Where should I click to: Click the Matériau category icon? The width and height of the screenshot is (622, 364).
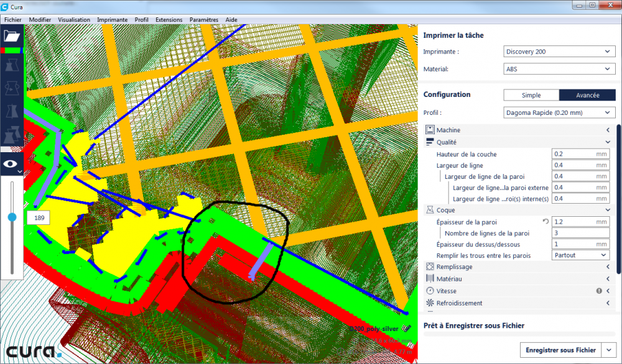(430, 279)
